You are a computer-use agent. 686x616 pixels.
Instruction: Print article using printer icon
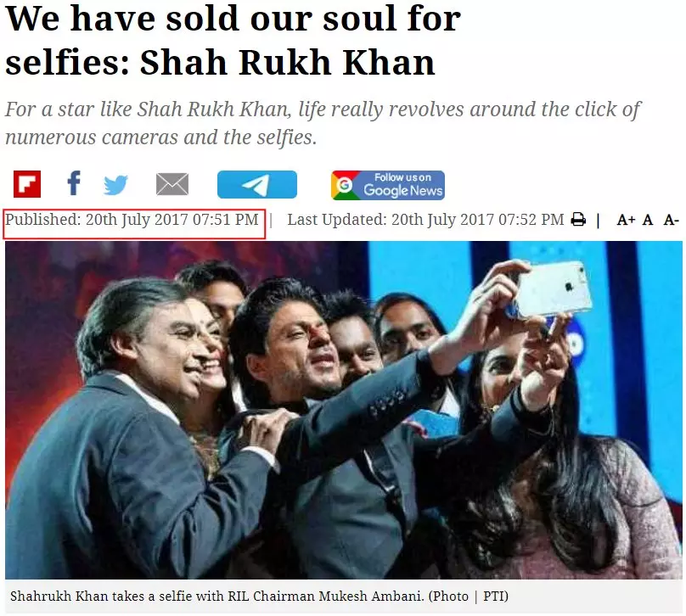coord(578,220)
